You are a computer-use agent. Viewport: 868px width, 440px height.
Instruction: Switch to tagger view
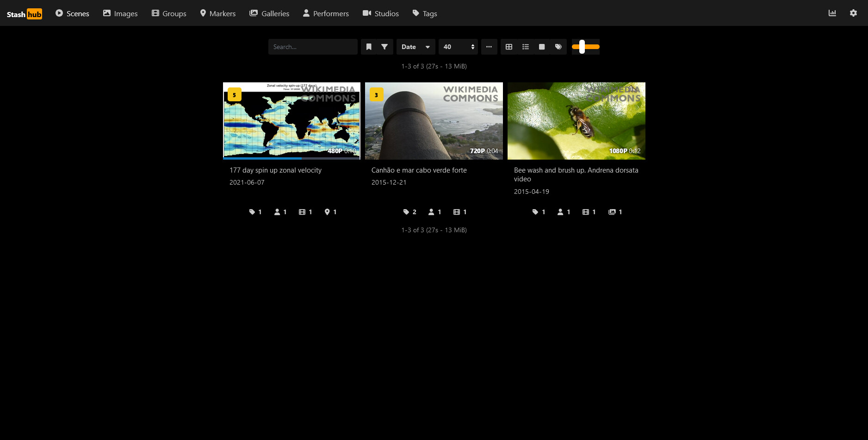coord(558,47)
